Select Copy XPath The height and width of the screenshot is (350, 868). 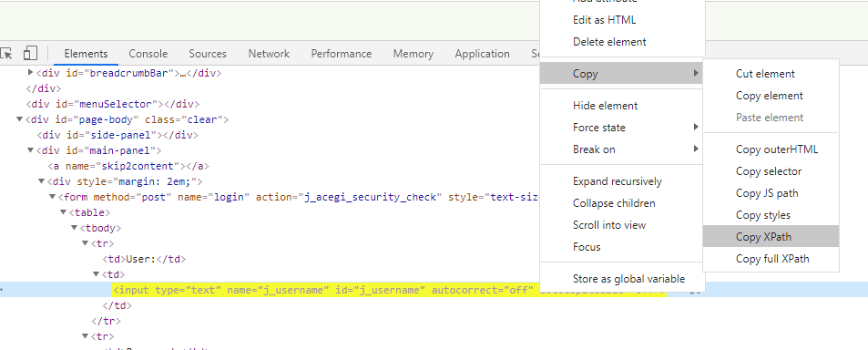771,237
